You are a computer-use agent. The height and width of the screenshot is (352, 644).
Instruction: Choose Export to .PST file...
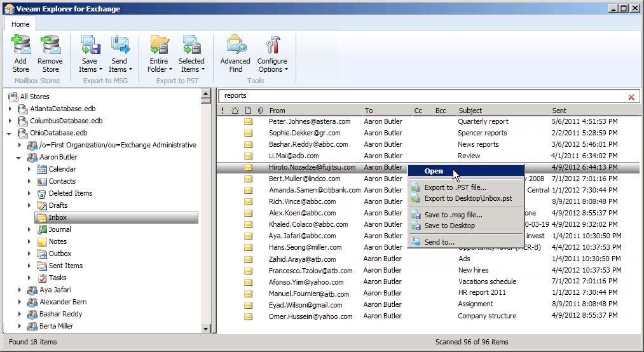[x=466, y=187]
